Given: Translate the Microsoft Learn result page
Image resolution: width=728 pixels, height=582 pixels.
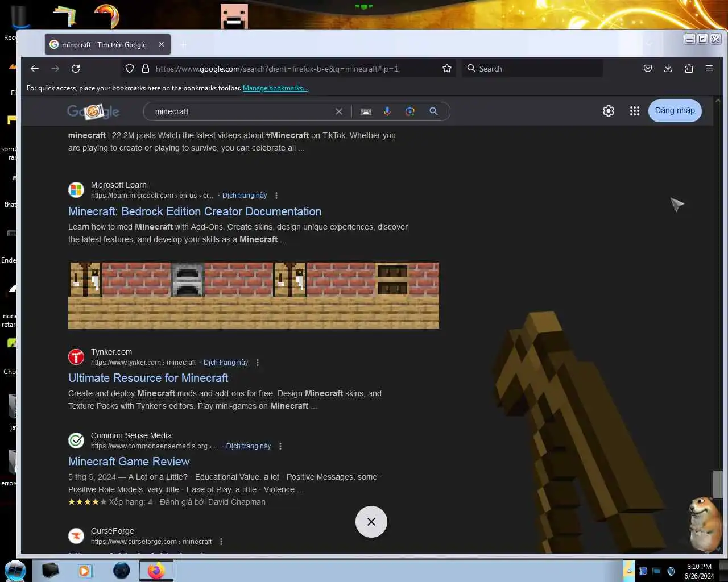Looking at the screenshot, I should tap(245, 196).
